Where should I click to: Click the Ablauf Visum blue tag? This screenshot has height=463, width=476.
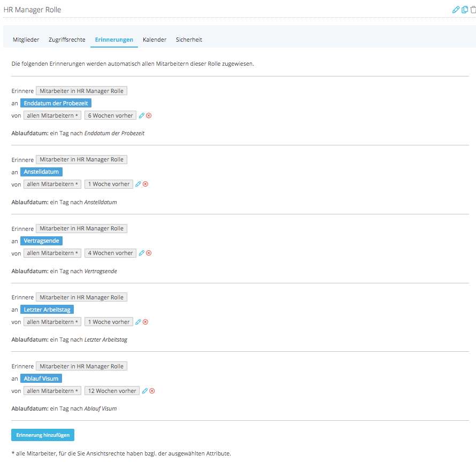[41, 379]
